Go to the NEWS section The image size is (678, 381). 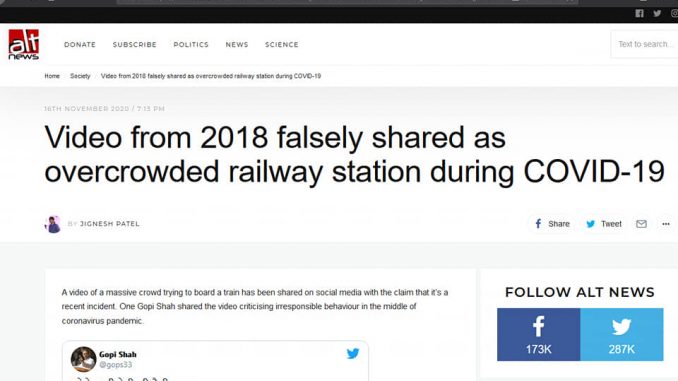point(237,45)
